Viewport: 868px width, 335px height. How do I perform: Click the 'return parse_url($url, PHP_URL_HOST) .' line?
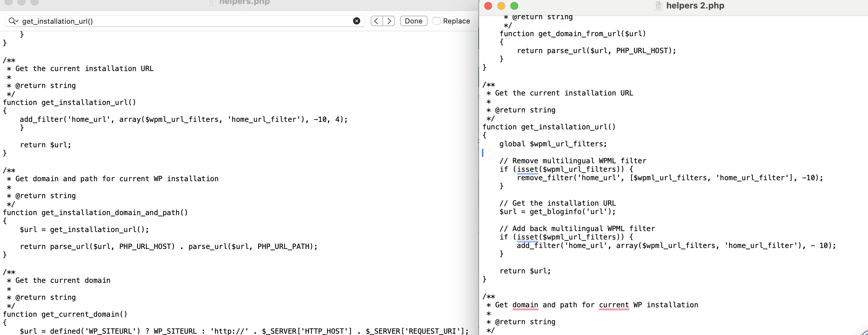tap(168, 247)
